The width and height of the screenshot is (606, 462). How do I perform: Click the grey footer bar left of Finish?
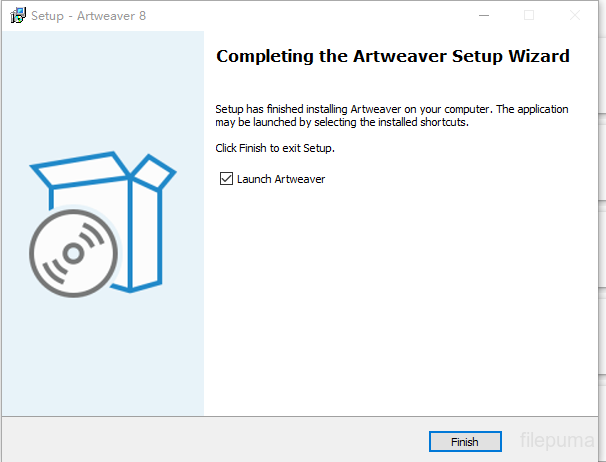(200, 440)
